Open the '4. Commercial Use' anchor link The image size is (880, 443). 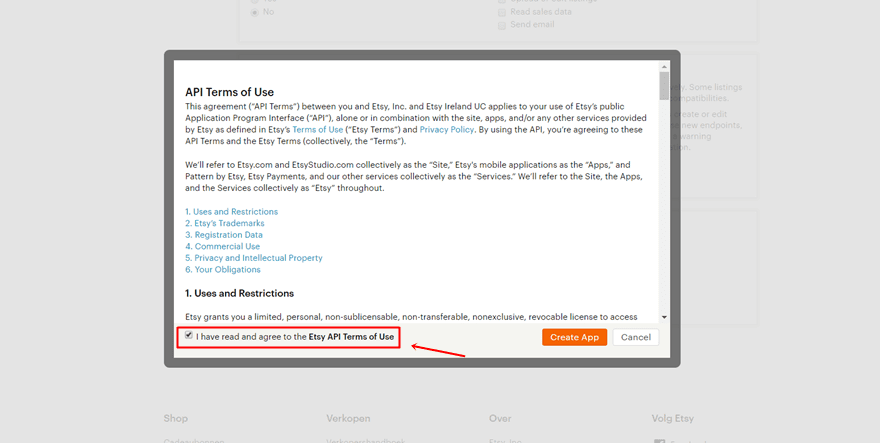pyautogui.click(x=222, y=246)
